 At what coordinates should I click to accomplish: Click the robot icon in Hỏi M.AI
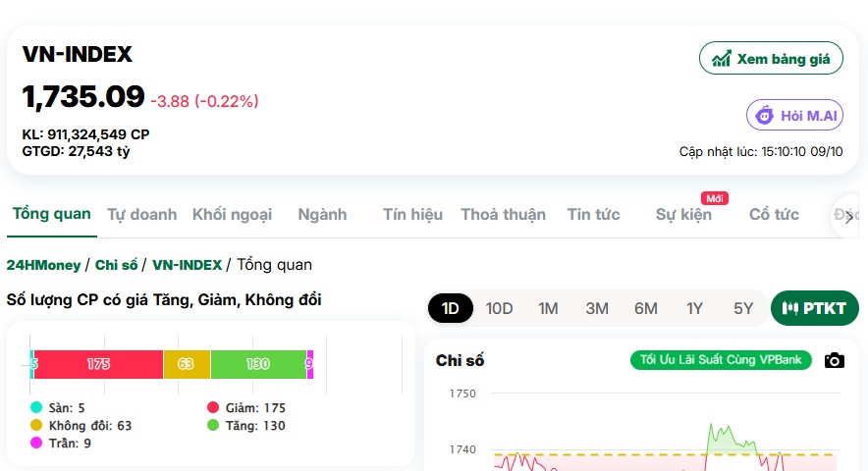pos(765,116)
